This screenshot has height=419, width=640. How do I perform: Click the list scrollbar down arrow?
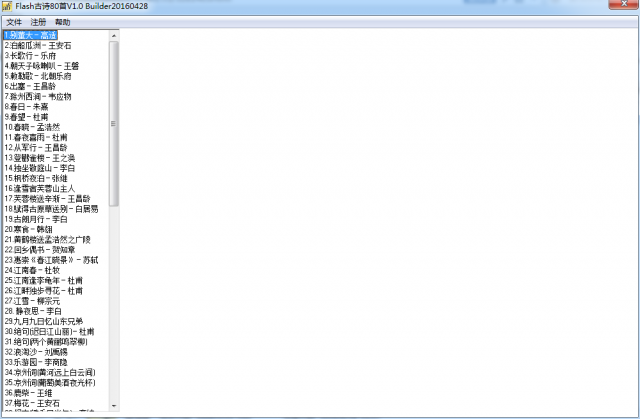(114, 406)
